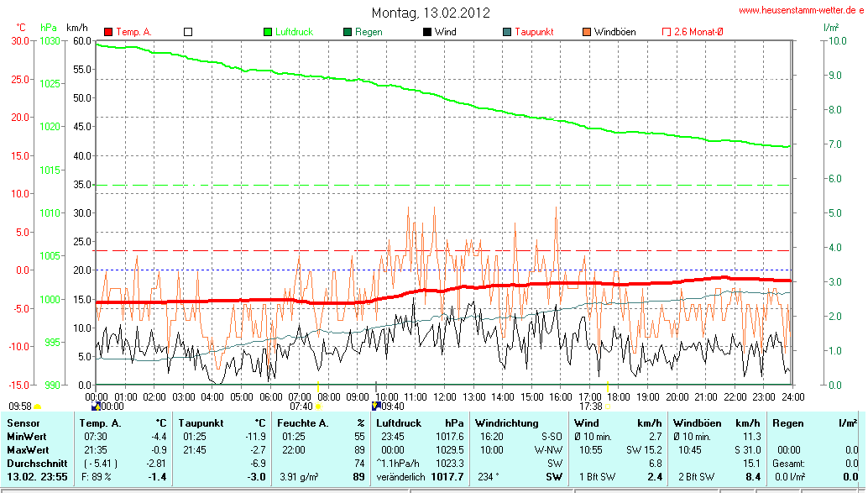The height and width of the screenshot is (493, 868).
Task: Open the heusenstamm-wetter.de website link
Action: click(x=801, y=10)
